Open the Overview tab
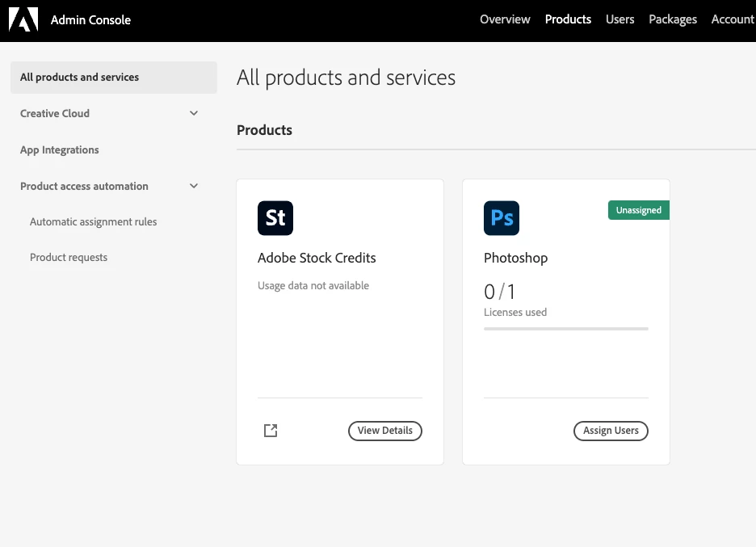This screenshot has width=756, height=547. [505, 19]
